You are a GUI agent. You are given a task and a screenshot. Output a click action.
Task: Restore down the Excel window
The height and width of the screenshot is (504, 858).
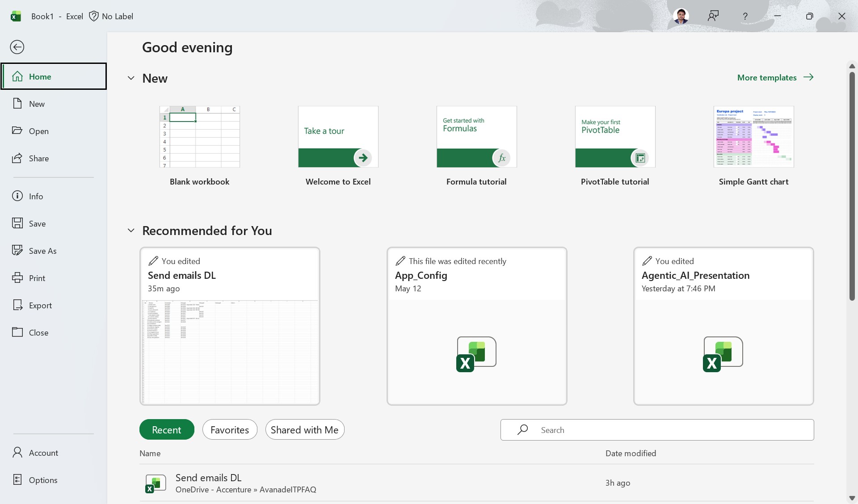(x=809, y=16)
